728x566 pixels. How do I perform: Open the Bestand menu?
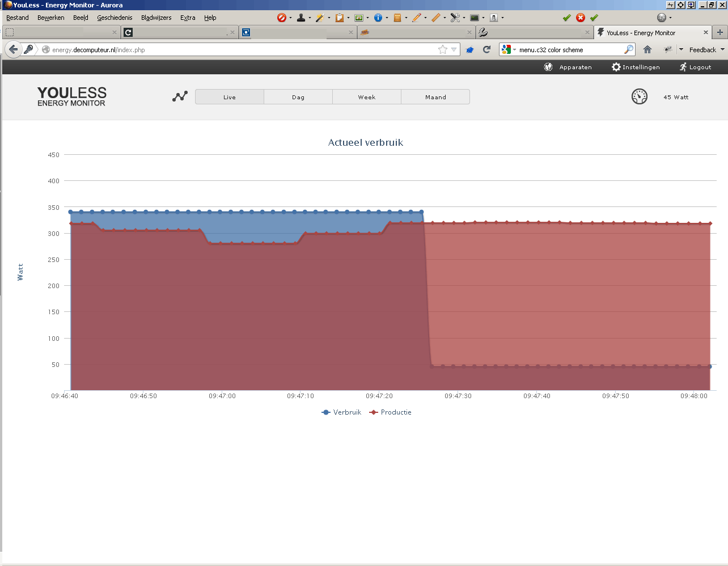tap(18, 18)
